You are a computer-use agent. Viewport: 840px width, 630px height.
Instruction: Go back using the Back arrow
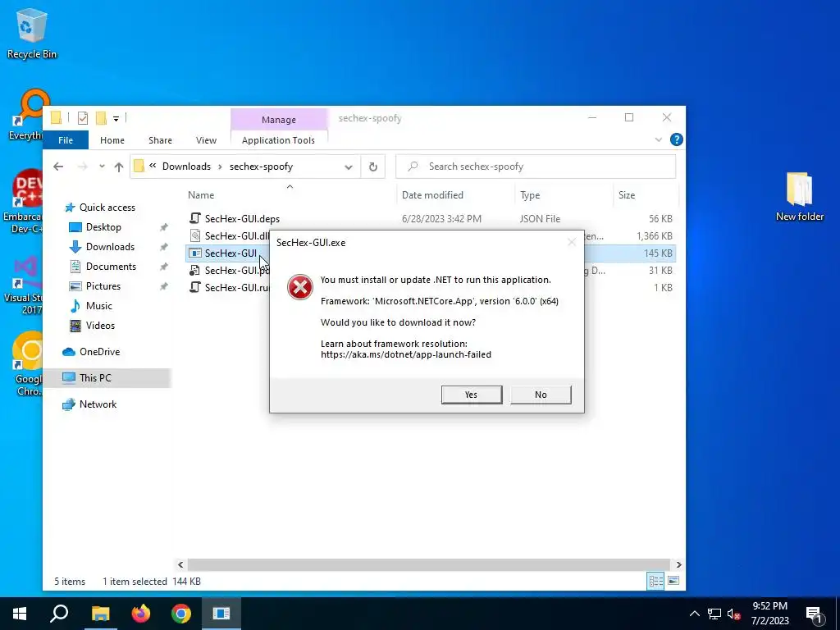click(x=58, y=167)
